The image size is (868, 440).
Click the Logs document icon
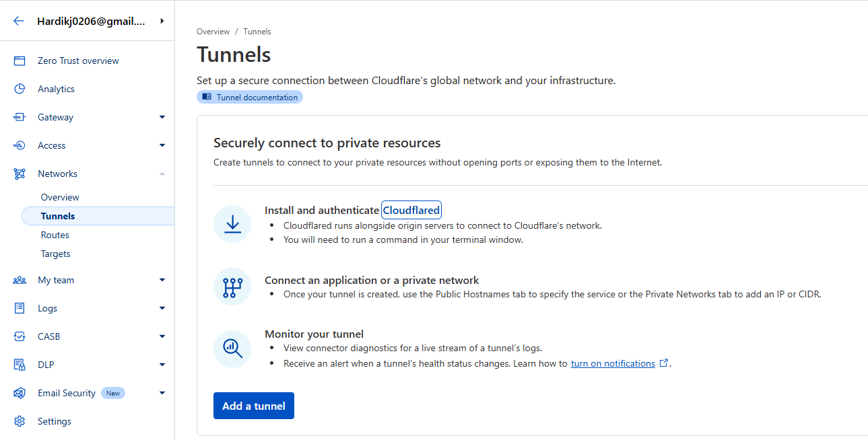click(x=20, y=308)
